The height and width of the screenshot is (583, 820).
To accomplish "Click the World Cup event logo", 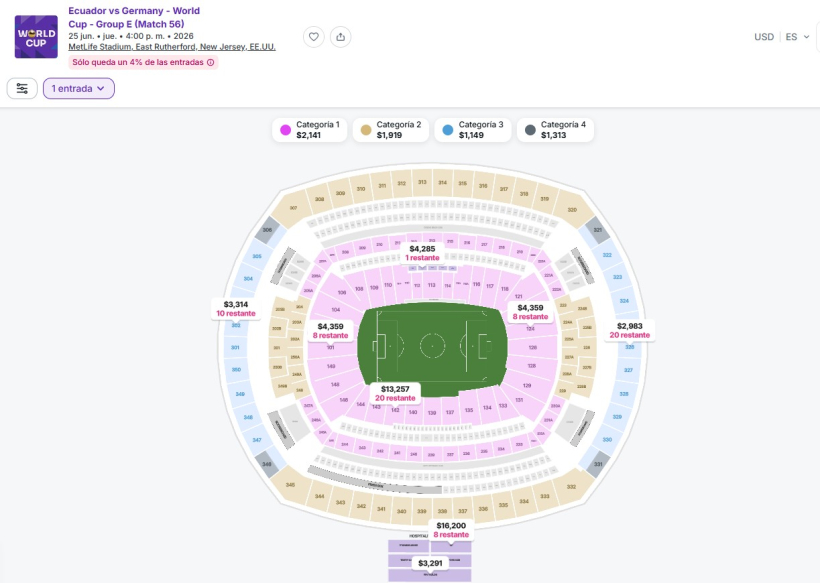I will 36,36.
